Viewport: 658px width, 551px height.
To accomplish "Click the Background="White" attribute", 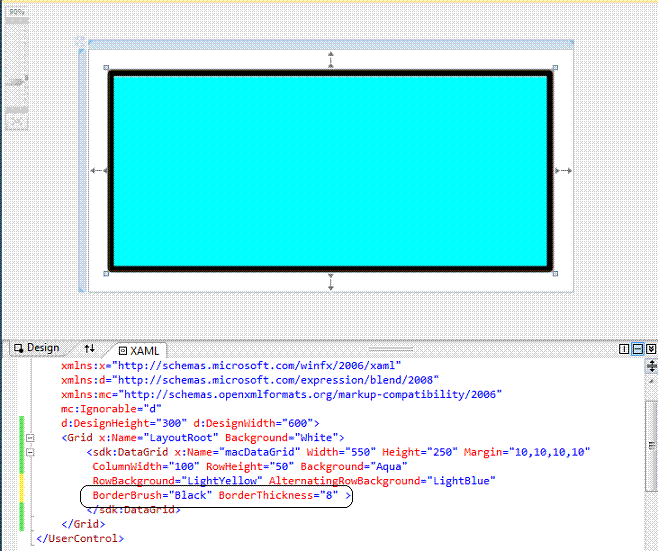I will 282,438.
